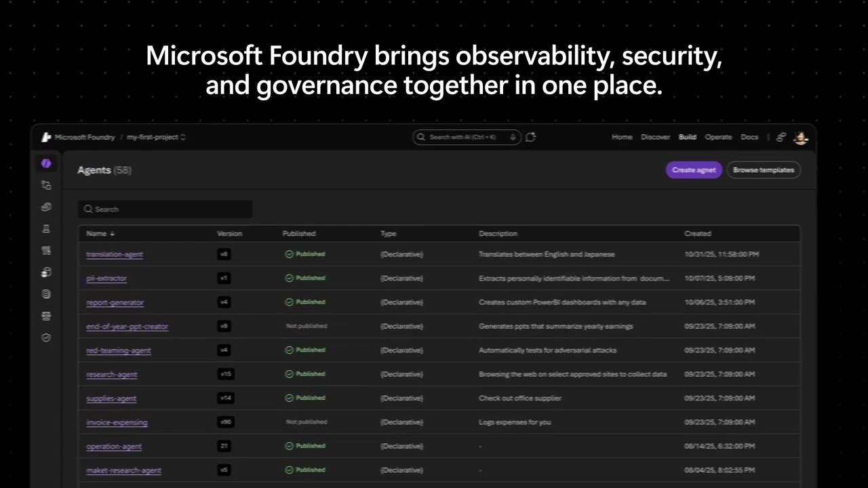Click the v14 version badge for supplies-agent
Image resolution: width=868 pixels, height=488 pixels.
(225, 398)
